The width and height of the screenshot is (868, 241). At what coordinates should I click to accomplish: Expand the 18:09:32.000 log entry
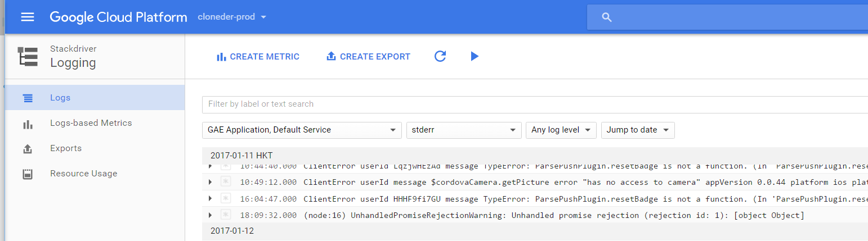pos(211,215)
